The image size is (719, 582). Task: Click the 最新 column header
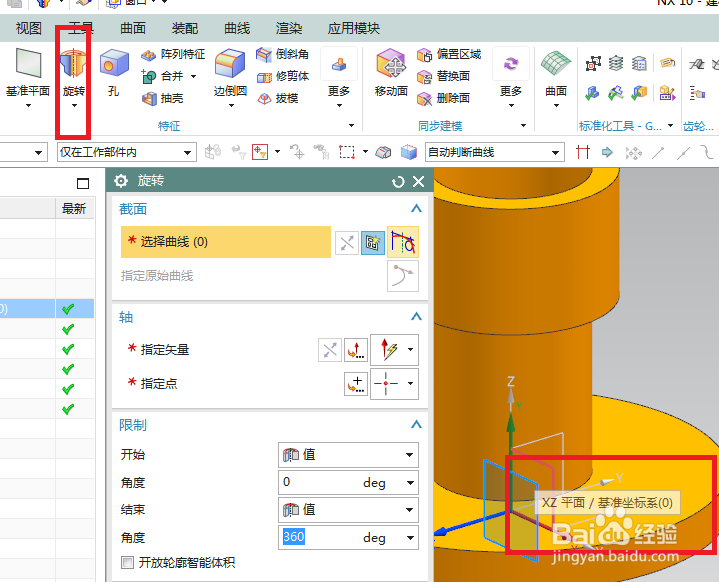[74, 209]
